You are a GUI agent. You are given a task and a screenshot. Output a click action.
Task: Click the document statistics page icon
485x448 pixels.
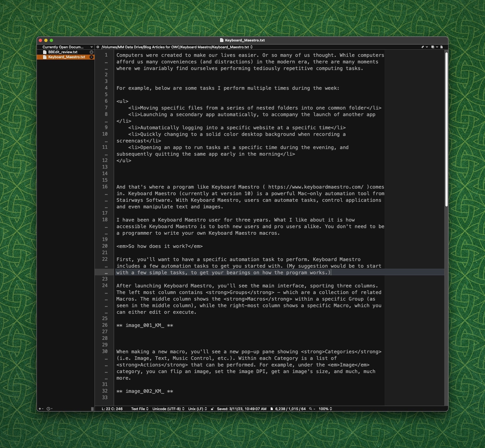coord(272,409)
